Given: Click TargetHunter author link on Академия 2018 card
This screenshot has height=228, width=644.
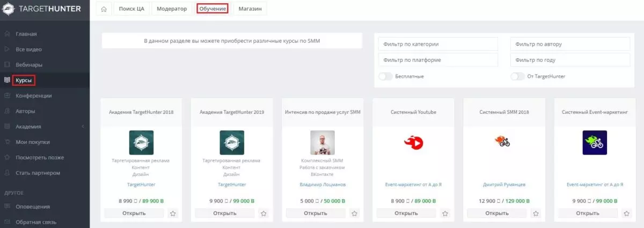Looking at the screenshot, I should click(x=141, y=185).
